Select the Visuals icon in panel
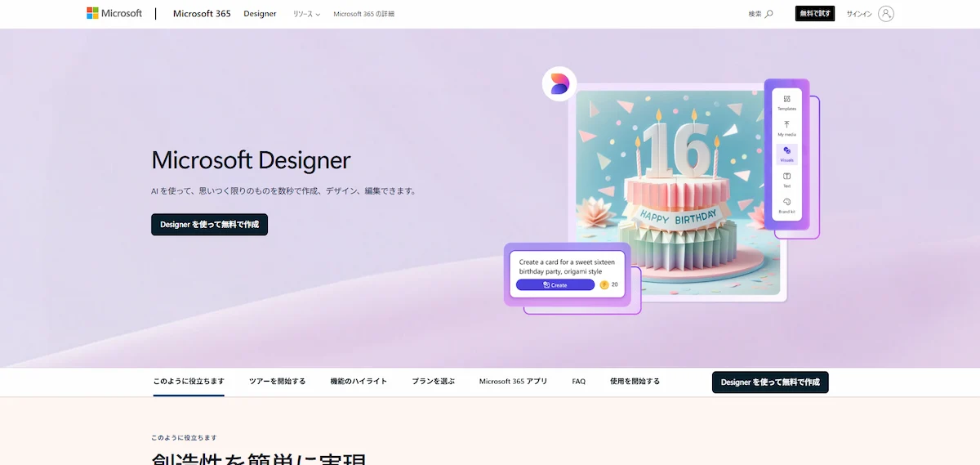Screen dimensions: 980x465 pos(786,153)
